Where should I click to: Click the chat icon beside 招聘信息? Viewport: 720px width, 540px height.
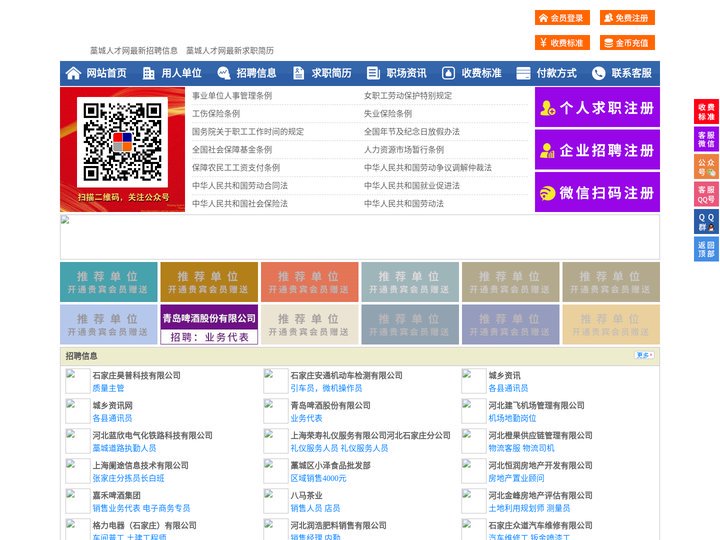(224, 73)
